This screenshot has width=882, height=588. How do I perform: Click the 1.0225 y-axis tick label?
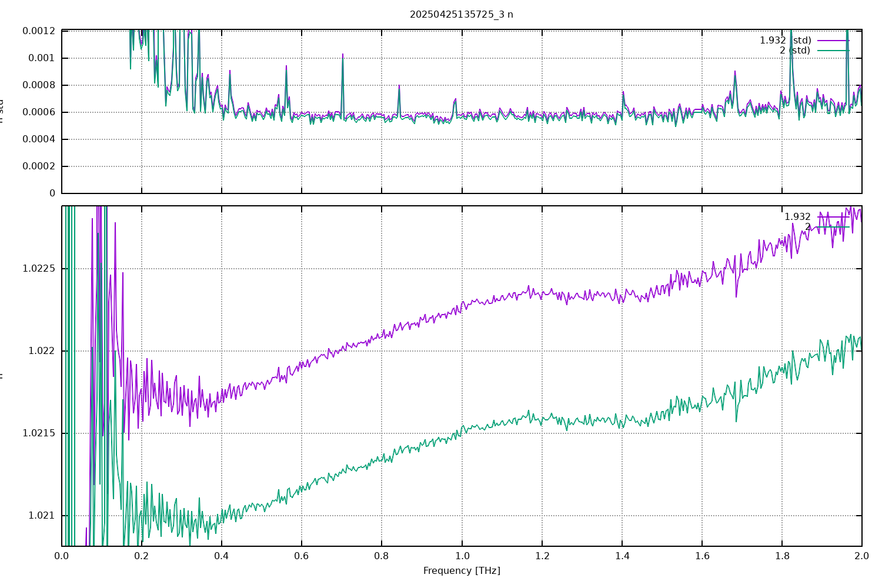(x=39, y=269)
